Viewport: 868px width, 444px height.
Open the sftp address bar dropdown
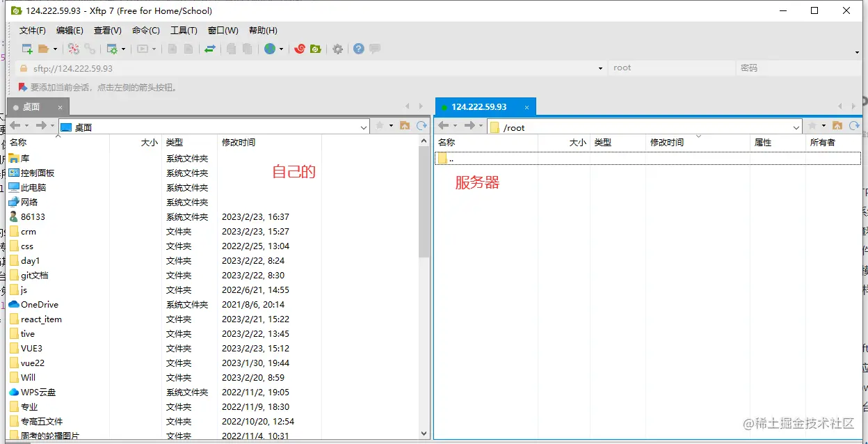tap(601, 68)
